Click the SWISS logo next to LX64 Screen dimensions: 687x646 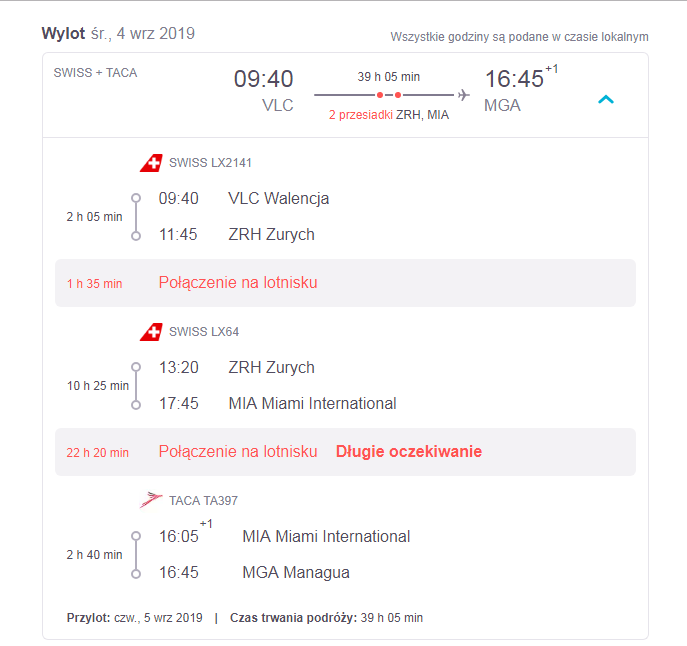151,332
